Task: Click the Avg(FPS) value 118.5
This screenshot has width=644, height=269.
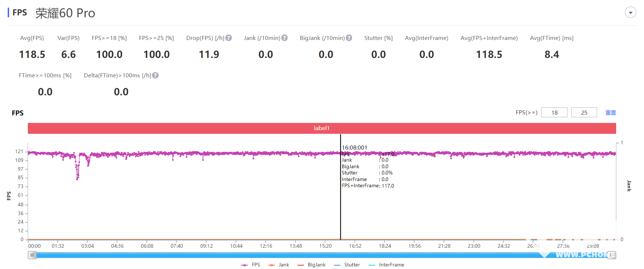Action: coord(32,55)
